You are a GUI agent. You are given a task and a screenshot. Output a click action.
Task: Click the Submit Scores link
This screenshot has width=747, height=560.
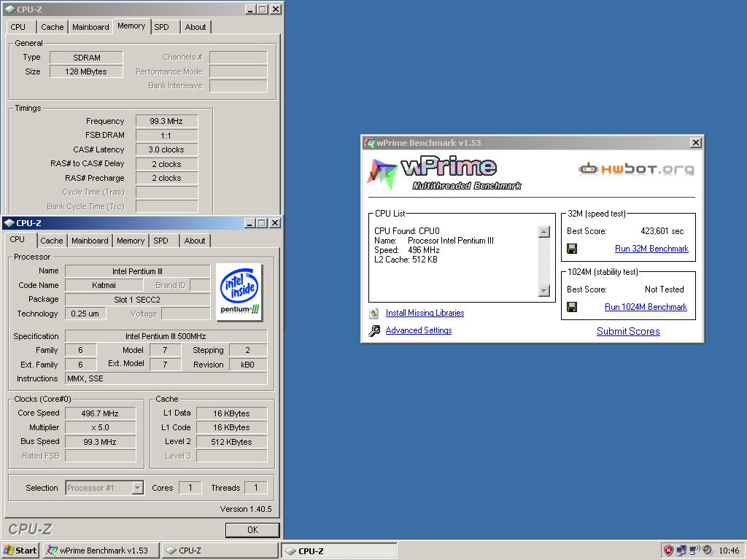click(628, 332)
